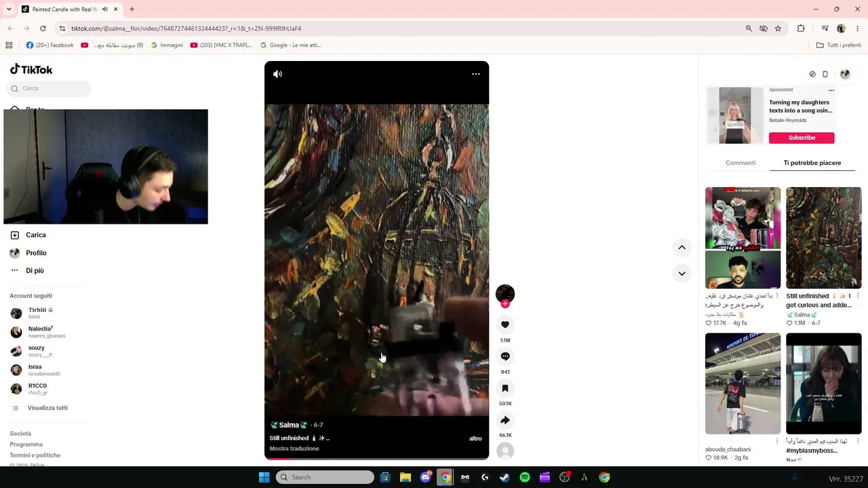Mute the TikTok video with the speaker icon

tap(277, 74)
